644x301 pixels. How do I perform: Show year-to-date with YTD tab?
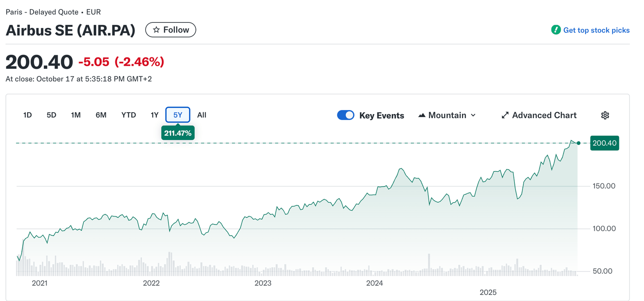pos(128,115)
